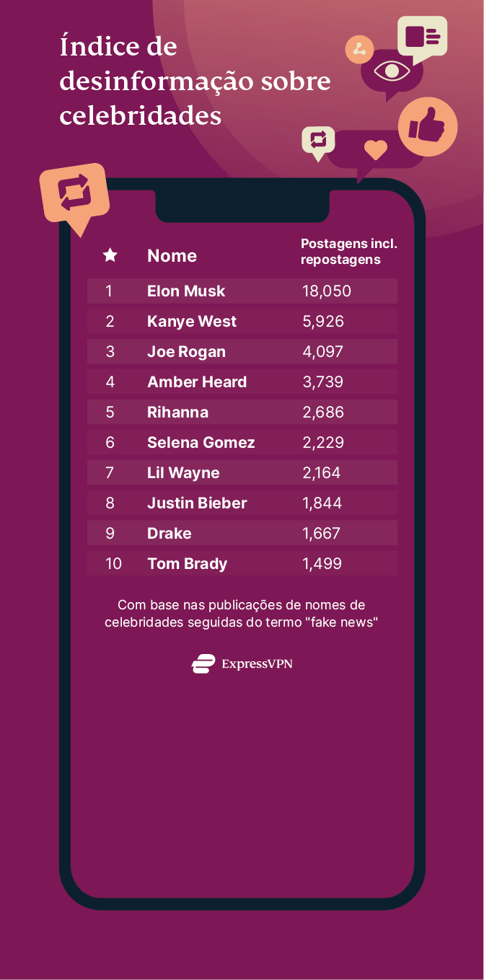Select the Kanye West entry
The height and width of the screenshot is (980, 484).
tap(191, 322)
